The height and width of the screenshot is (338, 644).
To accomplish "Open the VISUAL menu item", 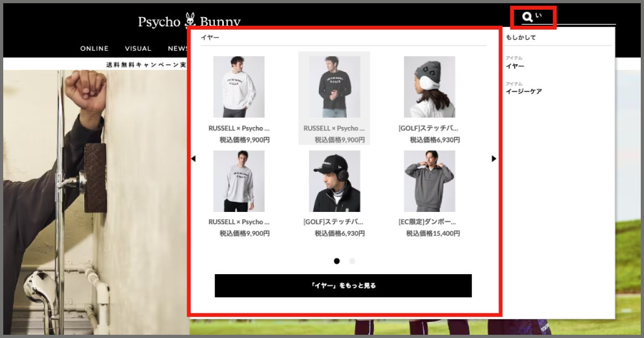I will click(x=138, y=49).
